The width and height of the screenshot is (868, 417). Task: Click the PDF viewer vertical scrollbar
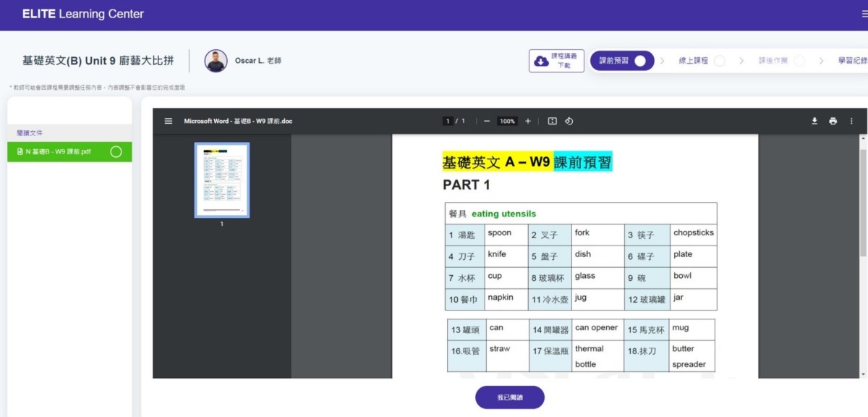point(864,203)
